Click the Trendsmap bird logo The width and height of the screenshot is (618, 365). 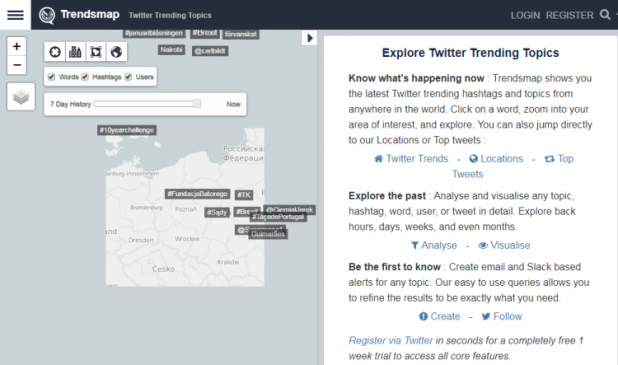pos(47,15)
